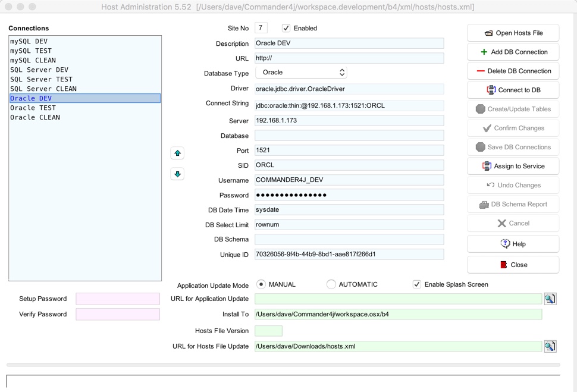Click into the Setup Password field
Image resolution: width=577 pixels, height=392 pixels.
click(x=118, y=299)
